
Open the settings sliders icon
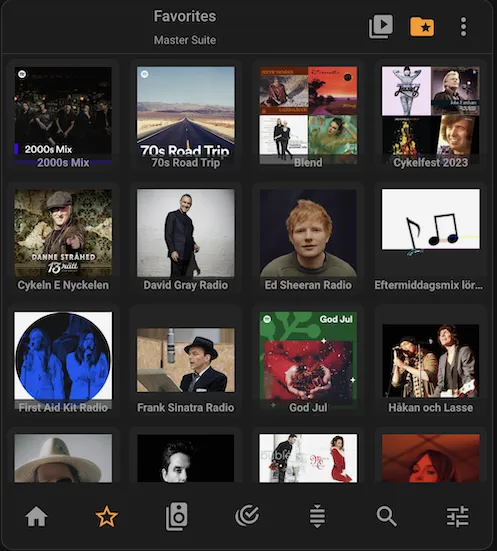(x=458, y=516)
